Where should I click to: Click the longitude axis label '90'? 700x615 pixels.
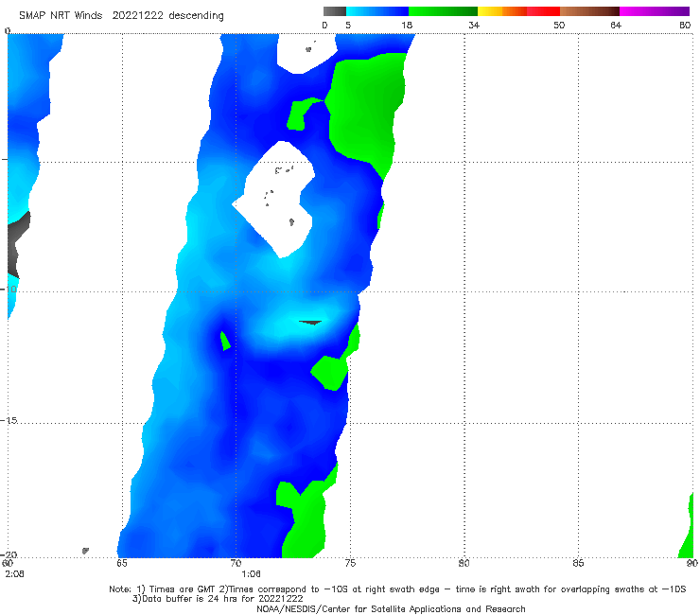coord(692,563)
